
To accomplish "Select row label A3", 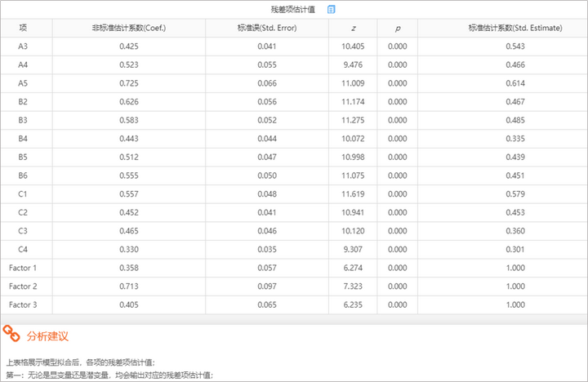I will 23,46.
